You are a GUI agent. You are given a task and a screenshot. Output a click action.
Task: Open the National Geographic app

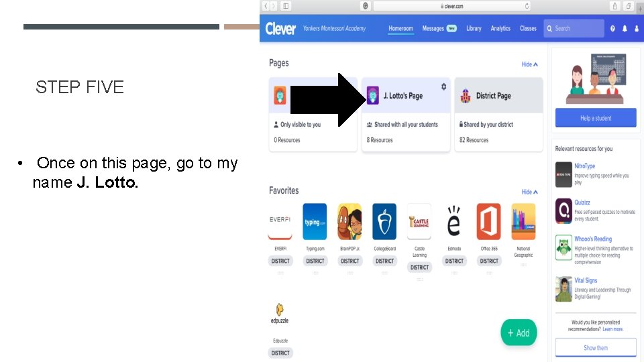523,221
